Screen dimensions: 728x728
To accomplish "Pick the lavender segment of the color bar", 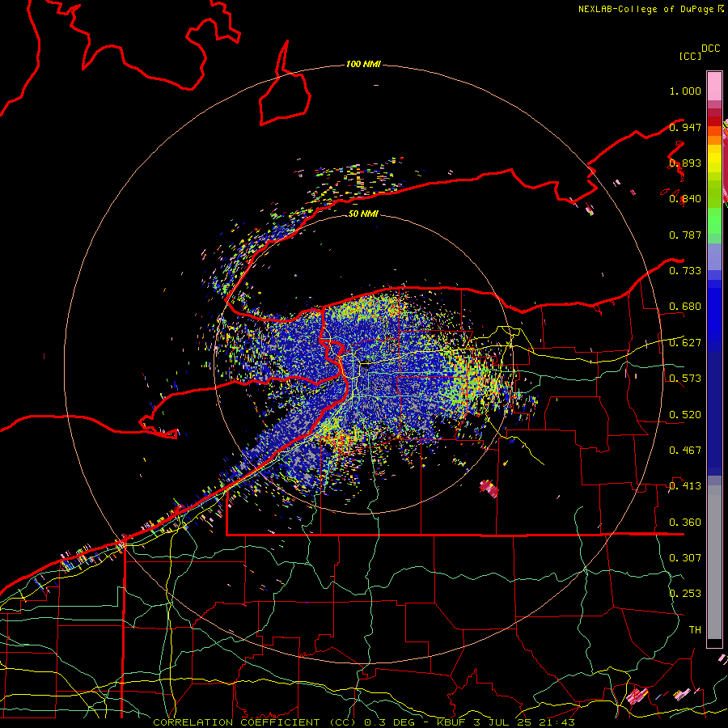I will click(x=714, y=256).
